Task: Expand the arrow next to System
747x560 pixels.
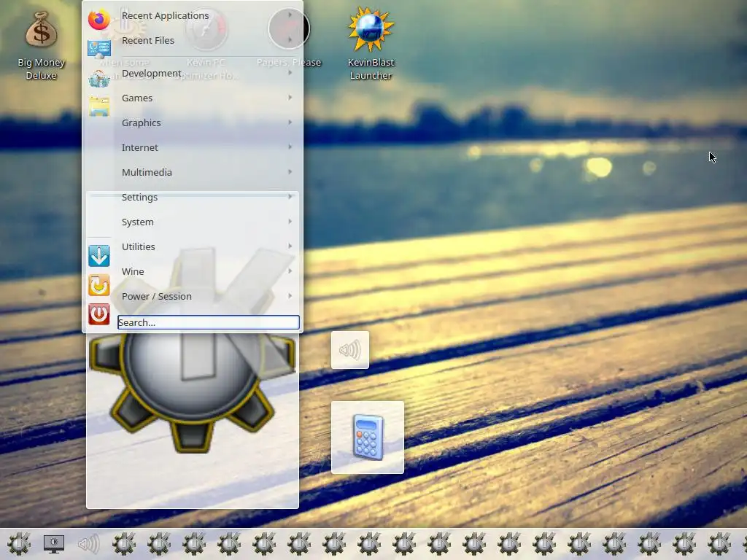Action: [x=290, y=222]
